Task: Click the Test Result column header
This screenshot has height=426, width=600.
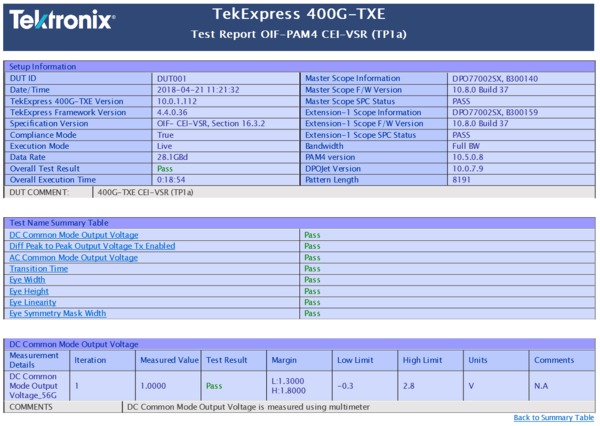Action: 233,360
